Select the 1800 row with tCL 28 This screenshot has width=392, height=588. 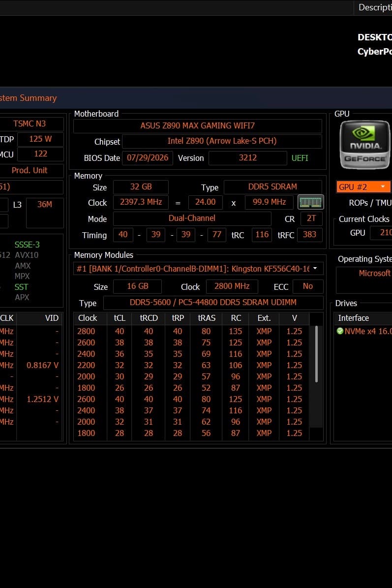192,433
